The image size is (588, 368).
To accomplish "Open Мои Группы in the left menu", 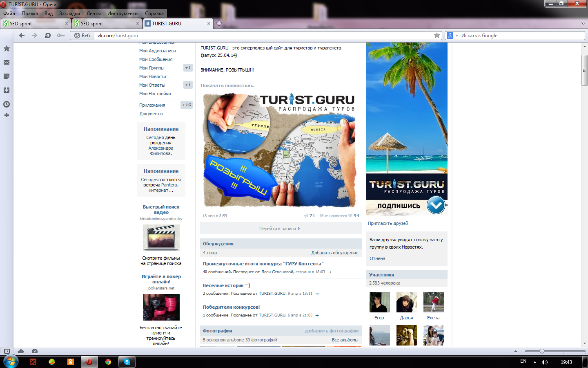I will point(152,68).
